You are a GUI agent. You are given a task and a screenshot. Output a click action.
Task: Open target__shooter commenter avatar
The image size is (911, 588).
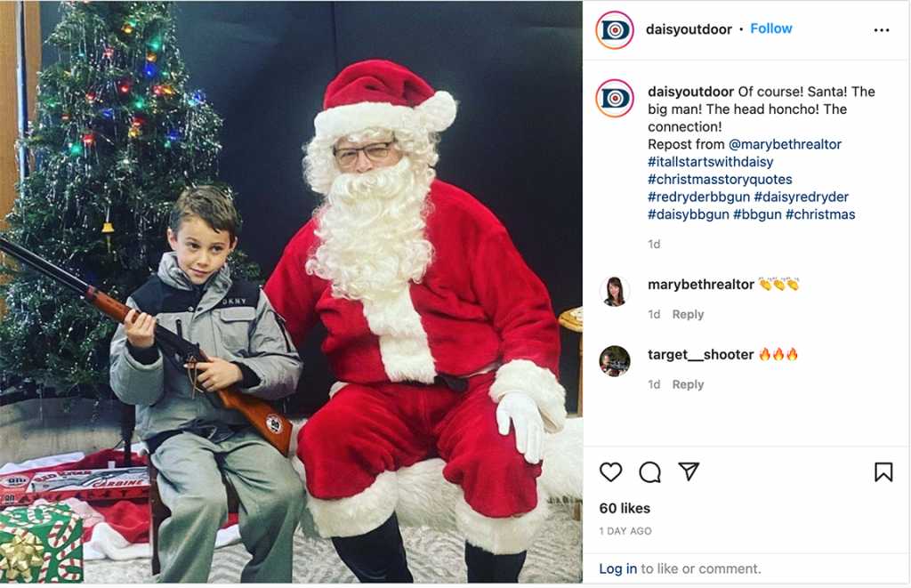pyautogui.click(x=615, y=361)
